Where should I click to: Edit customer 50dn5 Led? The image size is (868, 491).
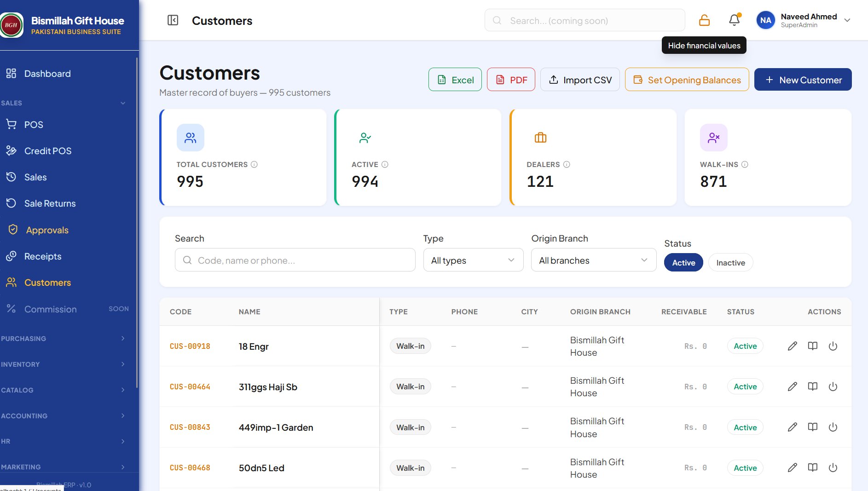coord(792,468)
